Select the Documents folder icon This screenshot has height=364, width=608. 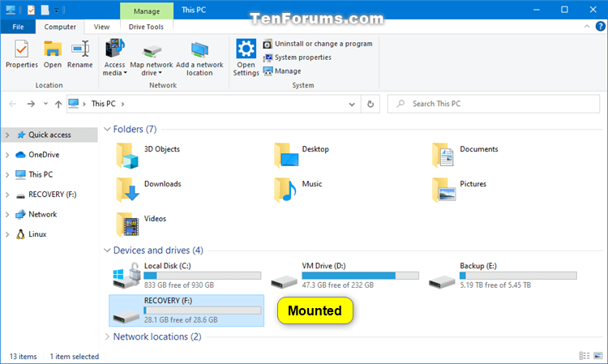443,155
